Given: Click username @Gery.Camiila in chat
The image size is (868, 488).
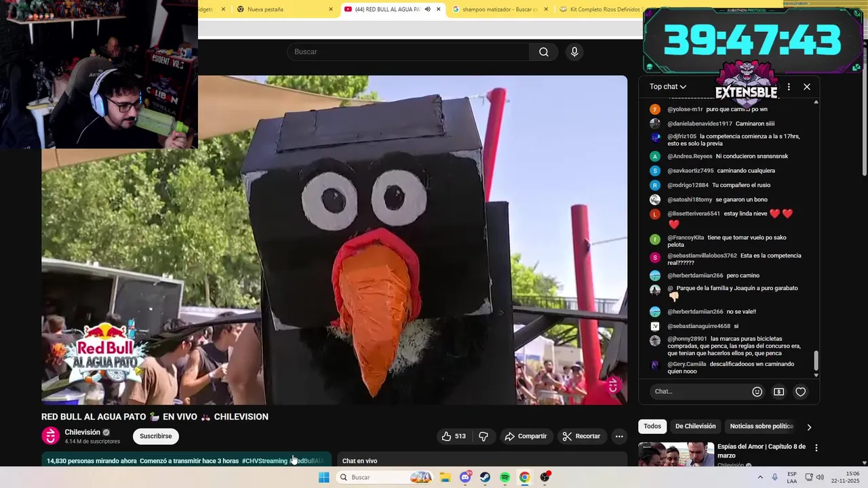Looking at the screenshot, I should coord(687,364).
